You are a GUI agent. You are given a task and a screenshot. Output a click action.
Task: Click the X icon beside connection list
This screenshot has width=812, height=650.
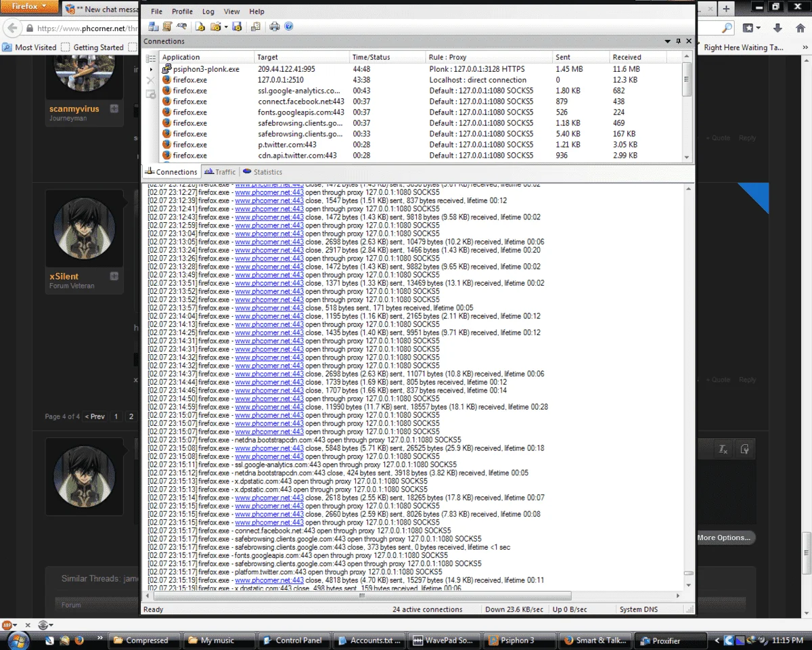tap(151, 80)
